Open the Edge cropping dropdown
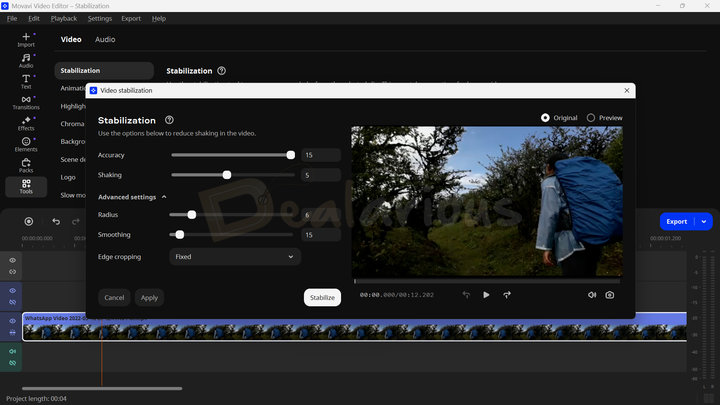Screen dimensions: 720x405 [235, 257]
